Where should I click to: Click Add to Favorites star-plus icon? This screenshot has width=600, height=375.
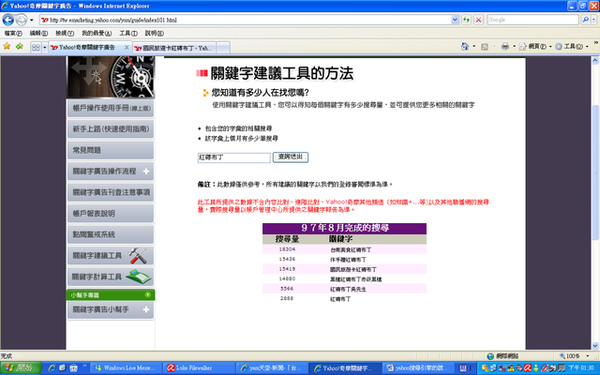20,46
